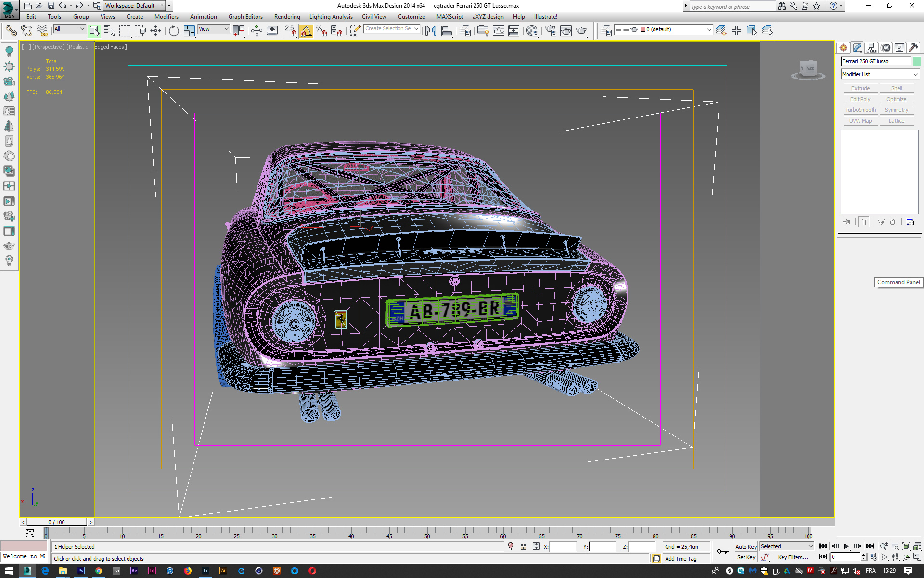924x578 pixels.
Task: Toggle the Window/Crossing selection mode
Action: 140,31
